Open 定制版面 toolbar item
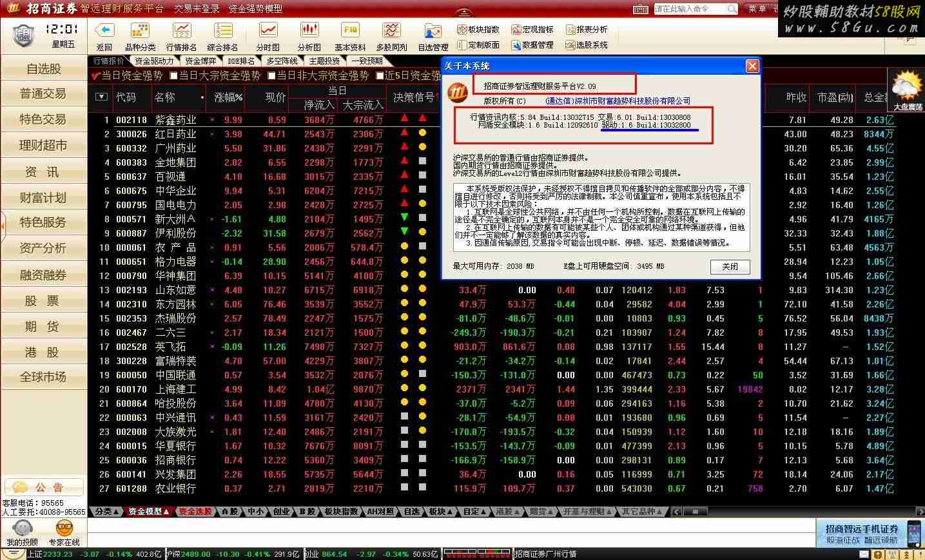 478,45
